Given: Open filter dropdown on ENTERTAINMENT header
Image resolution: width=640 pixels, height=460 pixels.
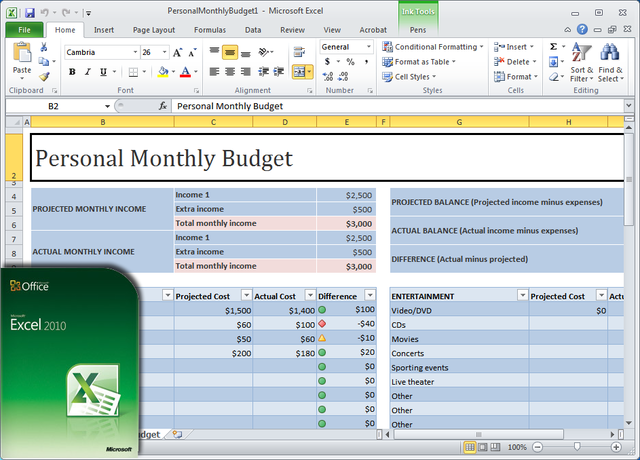Looking at the screenshot, I should click(x=522, y=295).
